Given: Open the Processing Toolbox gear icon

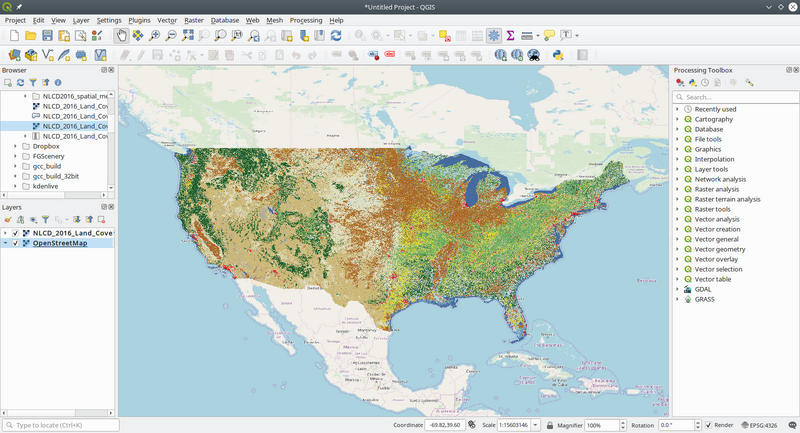Looking at the screenshot, I should [493, 36].
